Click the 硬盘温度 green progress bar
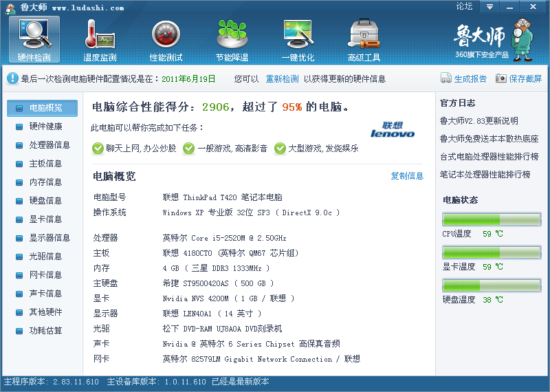Viewport: 550px width, 392px height. point(492,285)
